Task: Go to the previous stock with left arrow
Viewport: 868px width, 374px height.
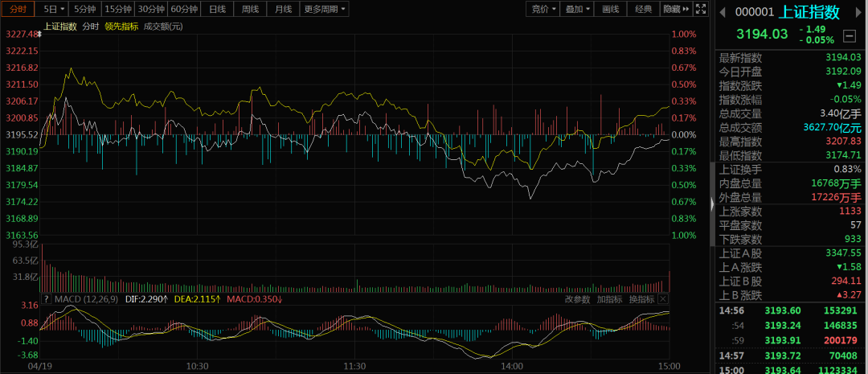Action: (x=723, y=12)
